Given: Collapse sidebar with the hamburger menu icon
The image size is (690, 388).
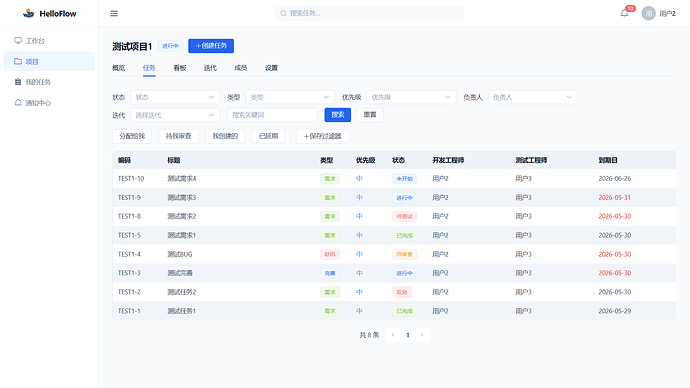Looking at the screenshot, I should pyautogui.click(x=114, y=14).
